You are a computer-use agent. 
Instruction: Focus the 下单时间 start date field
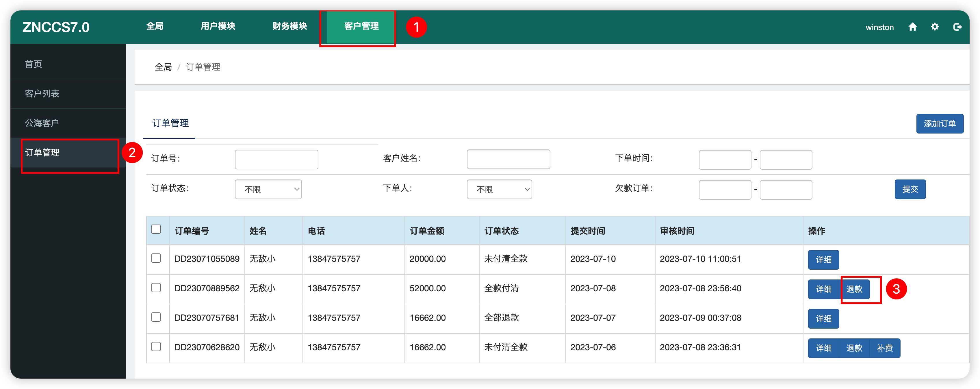pyautogui.click(x=725, y=160)
